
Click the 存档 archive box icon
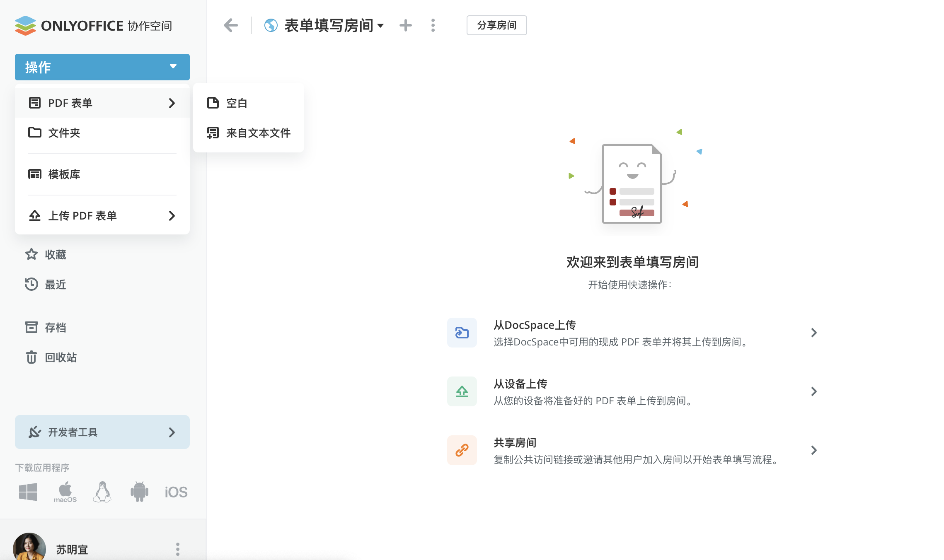tap(31, 327)
